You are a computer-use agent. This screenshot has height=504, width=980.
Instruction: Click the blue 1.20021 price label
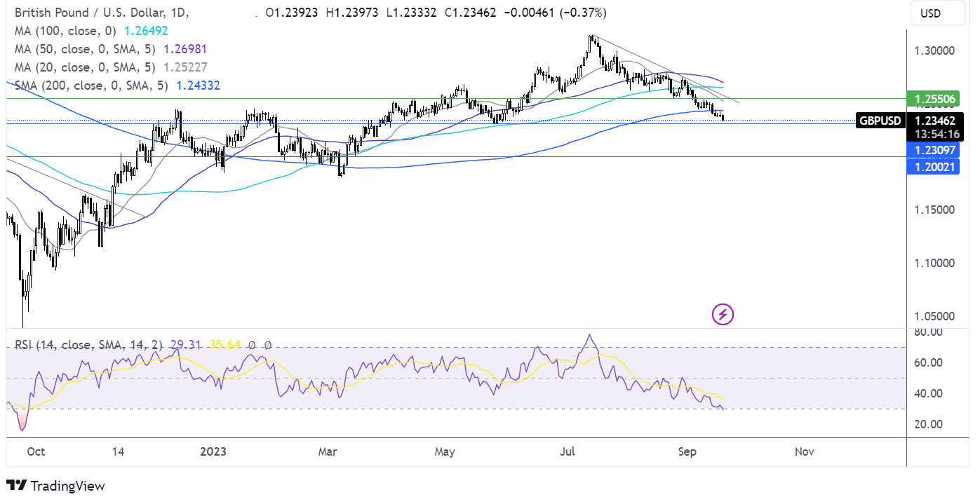[933, 167]
